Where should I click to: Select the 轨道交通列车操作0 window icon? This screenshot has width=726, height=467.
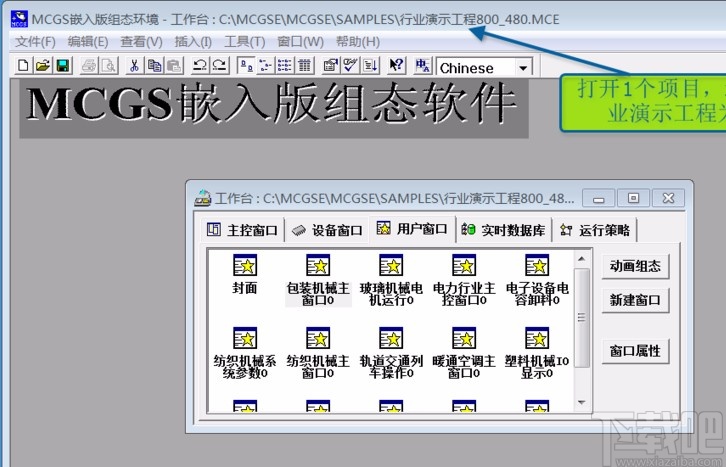[x=391, y=353]
